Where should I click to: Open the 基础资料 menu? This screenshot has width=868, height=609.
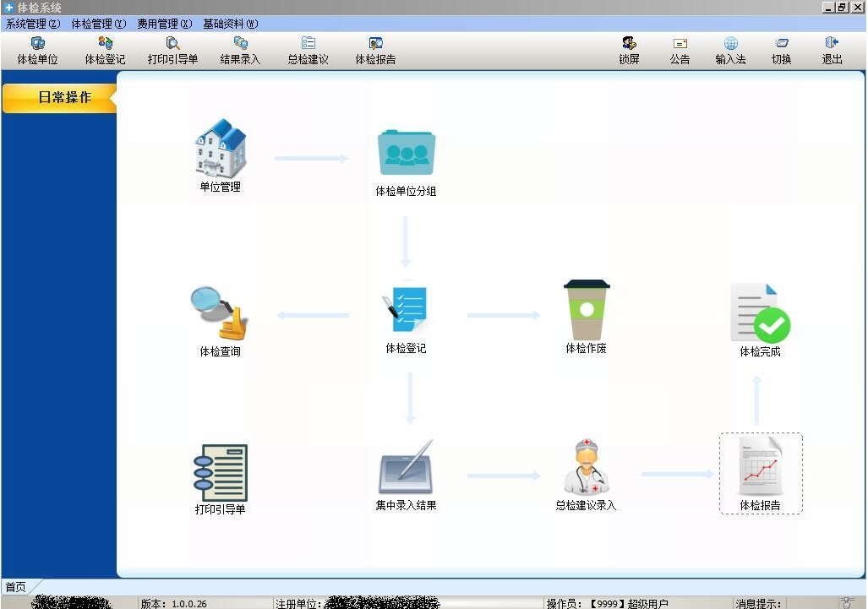point(230,24)
